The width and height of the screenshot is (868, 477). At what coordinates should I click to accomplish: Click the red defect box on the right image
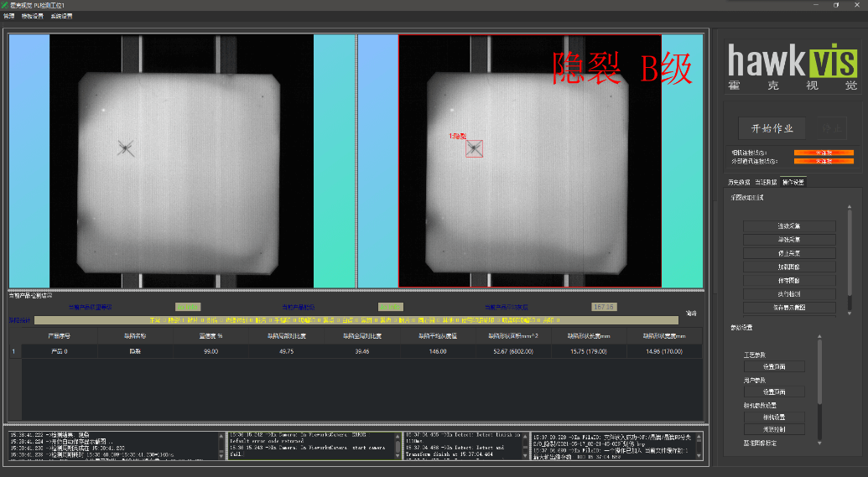pos(474,148)
